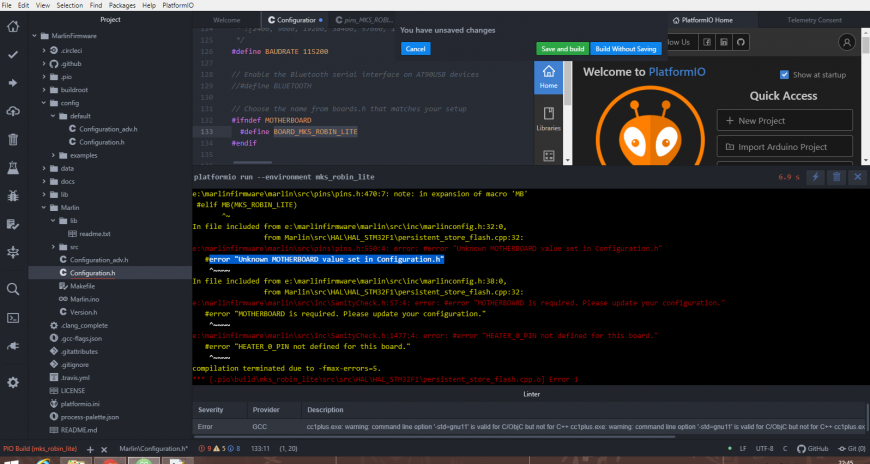Switch to the Welcome tab
This screenshot has height=464, width=870.
coord(226,20)
